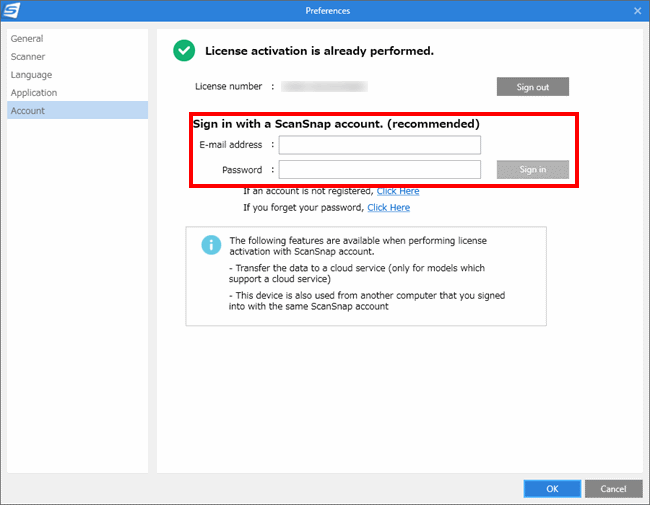Click 'Transfer the data to a cloud service' text
The height and width of the screenshot is (505, 650).
point(357,273)
